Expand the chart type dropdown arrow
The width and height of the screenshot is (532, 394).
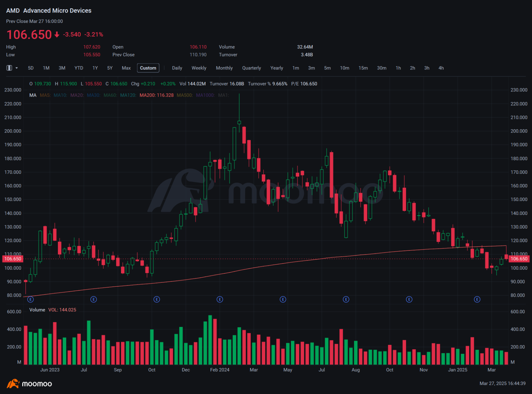click(x=17, y=68)
